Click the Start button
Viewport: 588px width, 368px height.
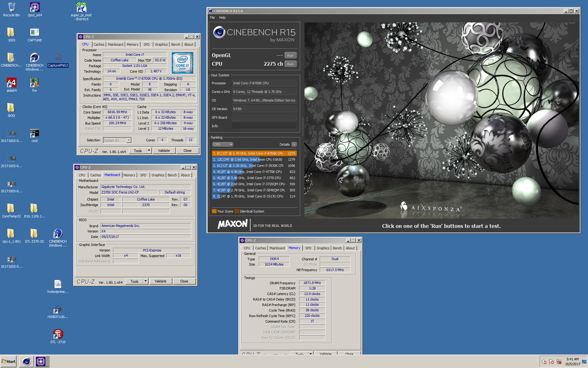9,362
